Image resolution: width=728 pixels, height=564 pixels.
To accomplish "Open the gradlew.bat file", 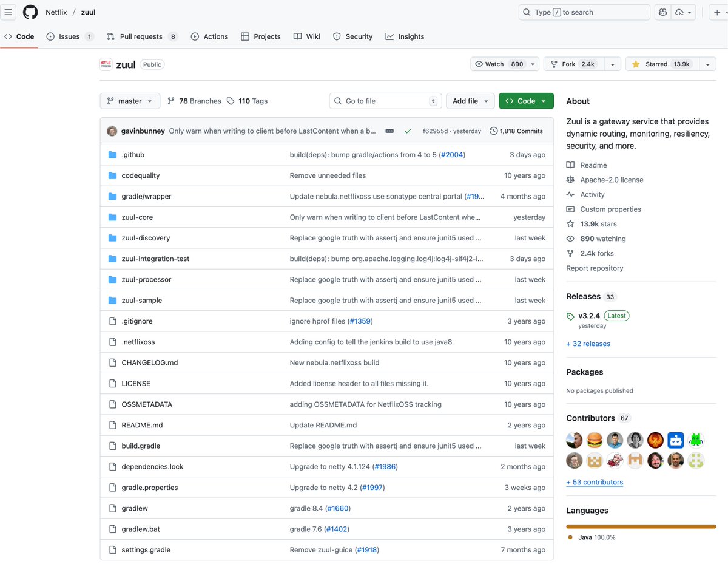I will (141, 529).
